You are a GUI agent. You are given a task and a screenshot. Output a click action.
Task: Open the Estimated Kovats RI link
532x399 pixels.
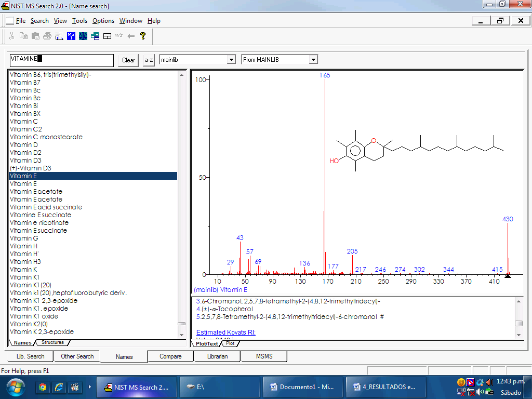(x=226, y=332)
